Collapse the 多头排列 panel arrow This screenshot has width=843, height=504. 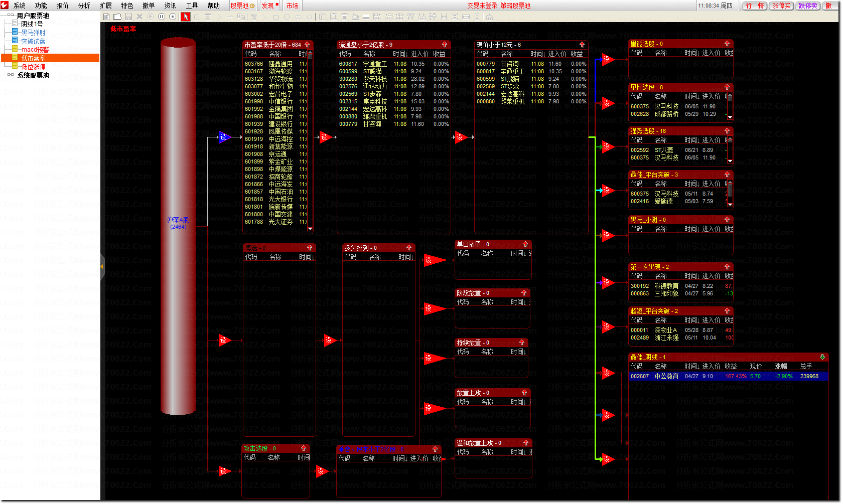(x=409, y=248)
